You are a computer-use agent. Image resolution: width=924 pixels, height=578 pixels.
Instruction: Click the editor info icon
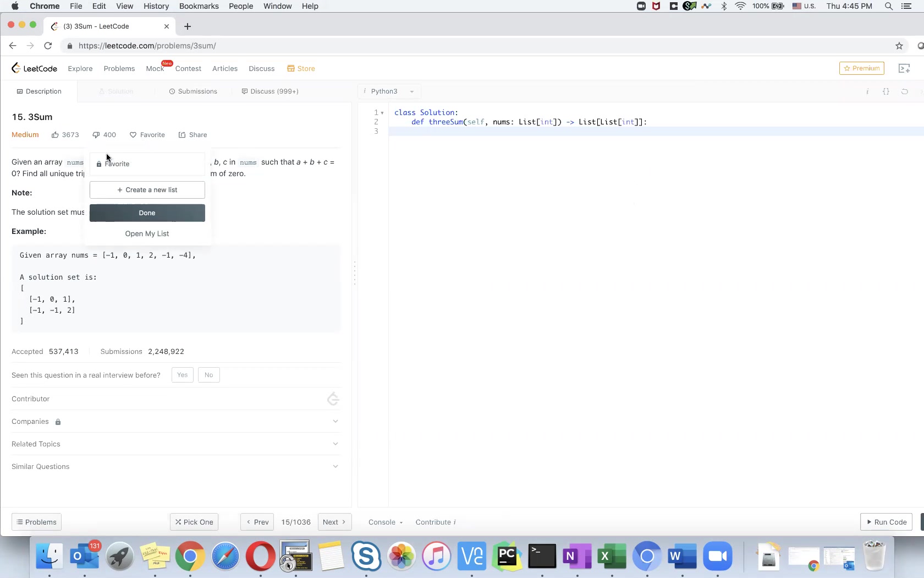[867, 91]
